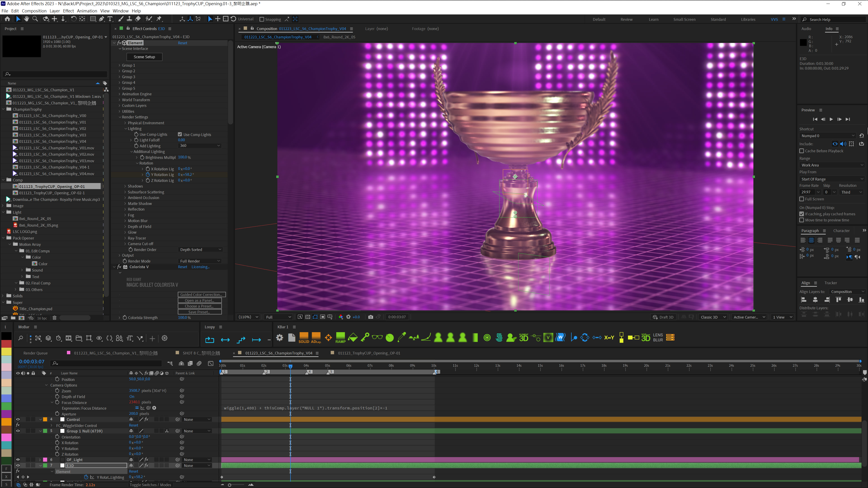
Task: Pick the Zoom tool magnifier
Action: (35, 19)
